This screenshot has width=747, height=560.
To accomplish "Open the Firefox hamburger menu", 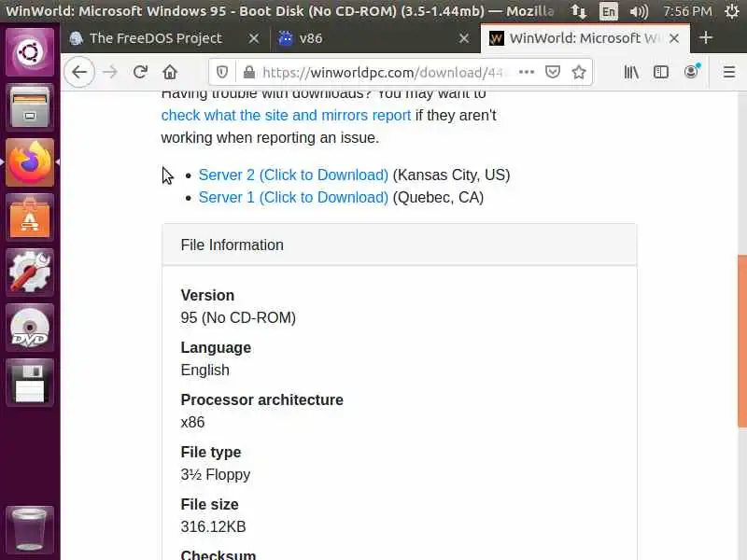I will [x=729, y=73].
